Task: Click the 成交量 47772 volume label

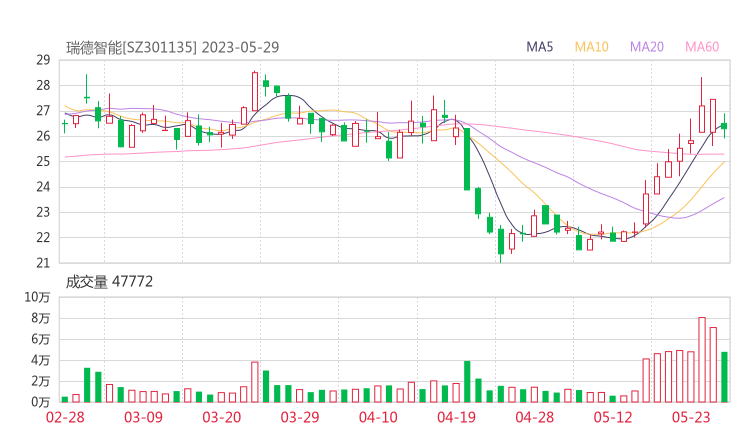Action: [109, 282]
